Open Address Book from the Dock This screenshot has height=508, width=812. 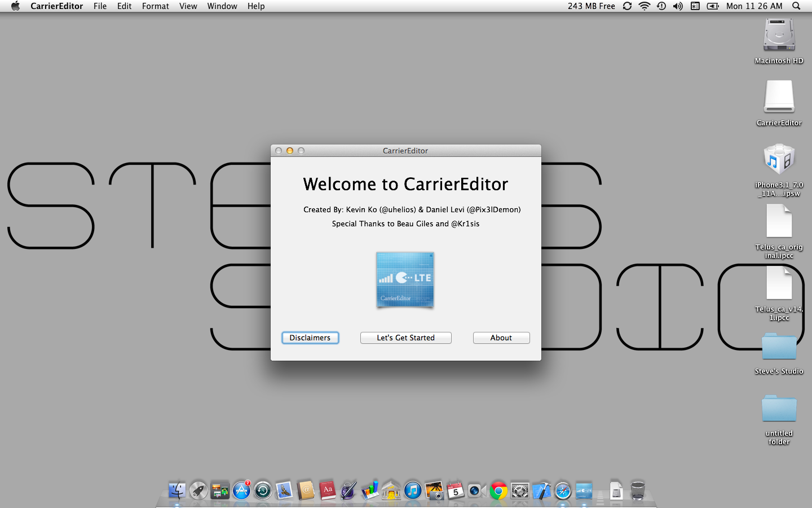306,490
